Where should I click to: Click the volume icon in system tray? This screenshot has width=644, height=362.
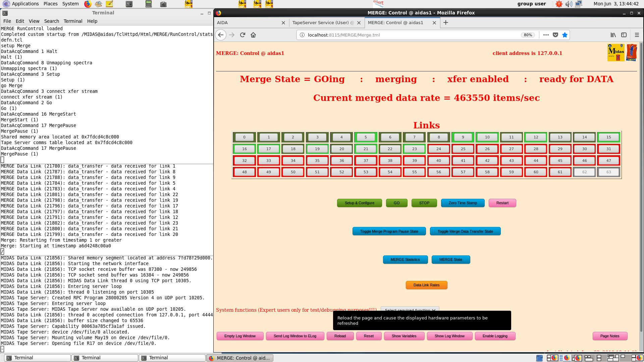(x=569, y=4)
